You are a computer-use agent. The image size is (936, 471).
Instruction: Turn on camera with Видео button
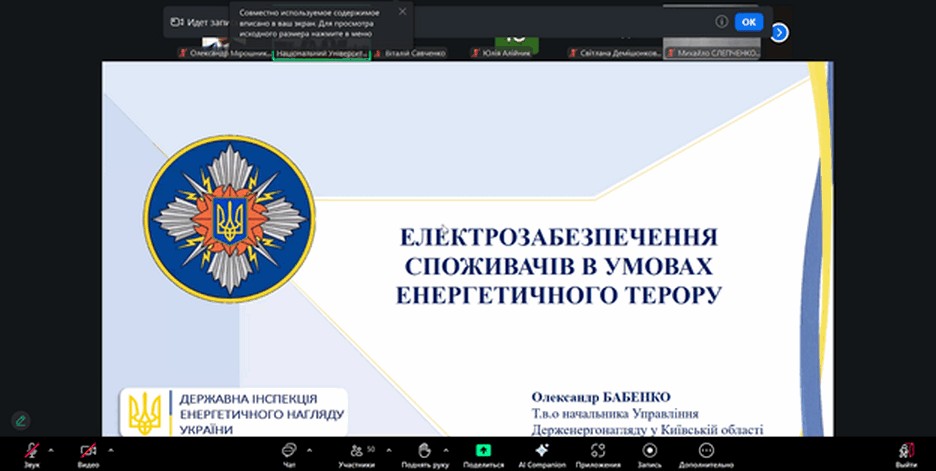click(88, 453)
